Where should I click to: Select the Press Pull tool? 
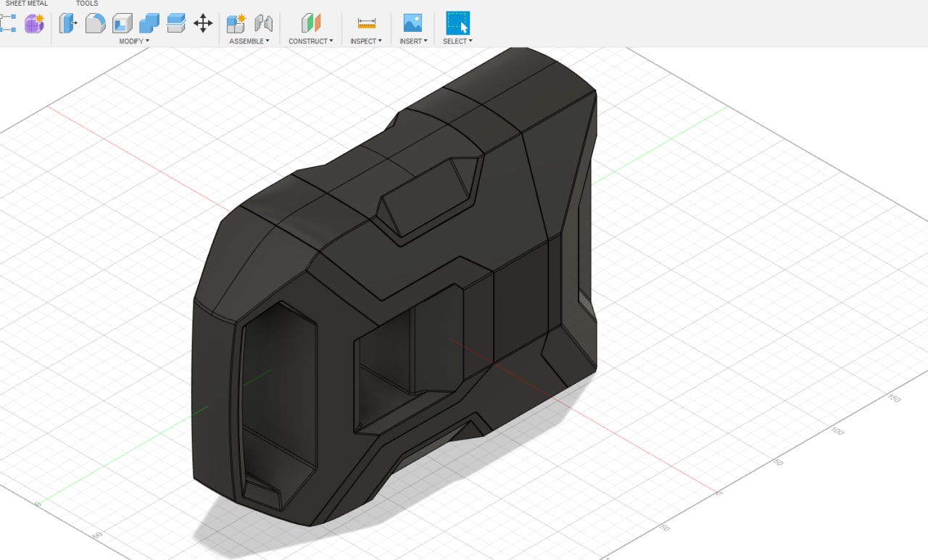(68, 23)
